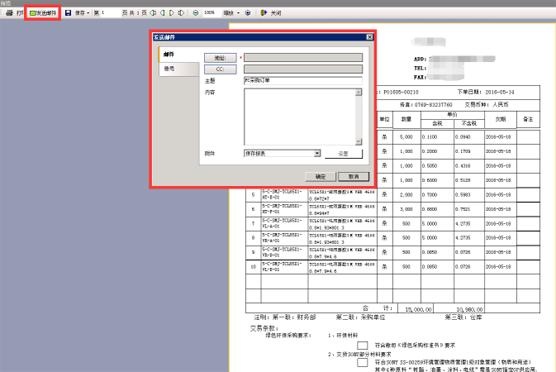Screen dimensions: 556x372
Task: Tick the checkbox beside the SONY SS-00259 requirement
Action: pyautogui.click(x=362, y=362)
